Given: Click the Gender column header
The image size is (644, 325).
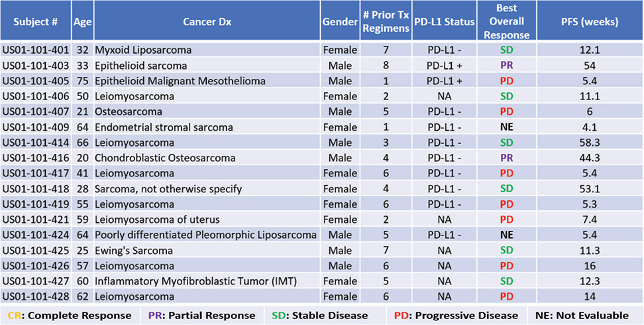Looking at the screenshot, I should (x=340, y=21).
